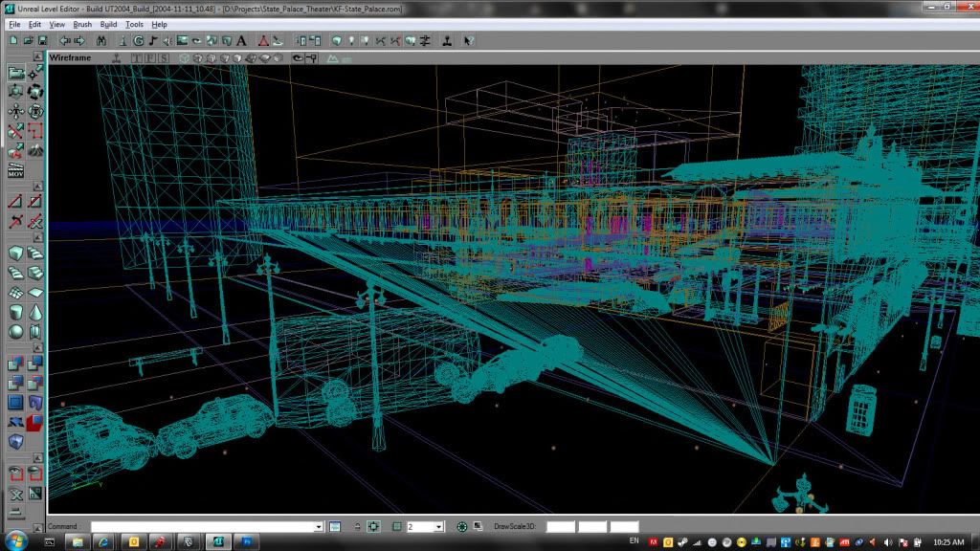Viewport: 980px width, 551px height.
Task: Activate the Camera Movement tool
Action: (x=16, y=73)
